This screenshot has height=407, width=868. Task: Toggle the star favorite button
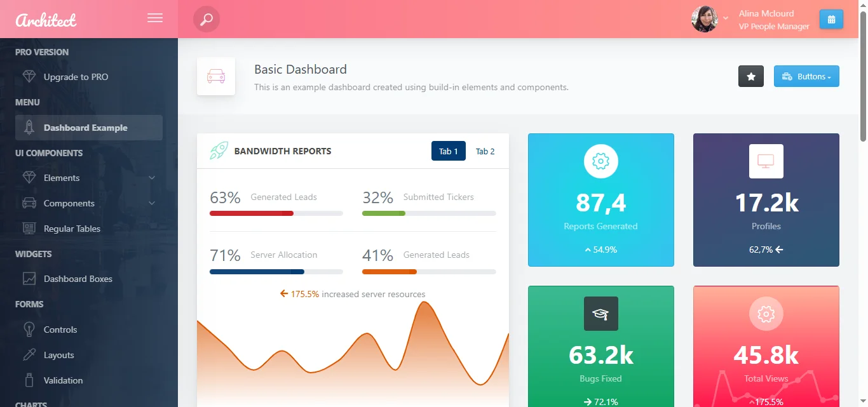coord(750,76)
